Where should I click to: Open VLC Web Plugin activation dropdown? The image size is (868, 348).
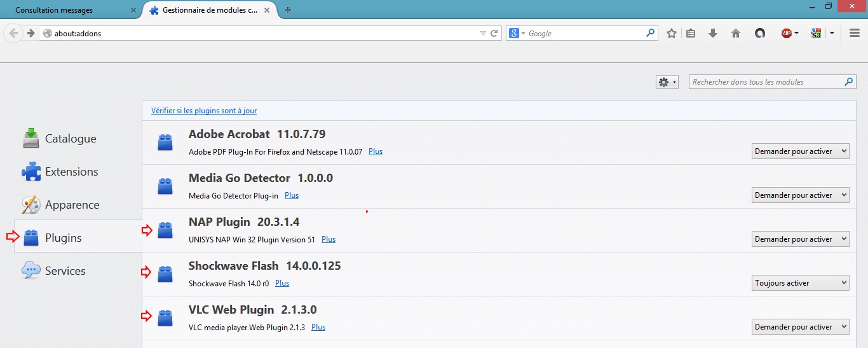[x=801, y=327]
